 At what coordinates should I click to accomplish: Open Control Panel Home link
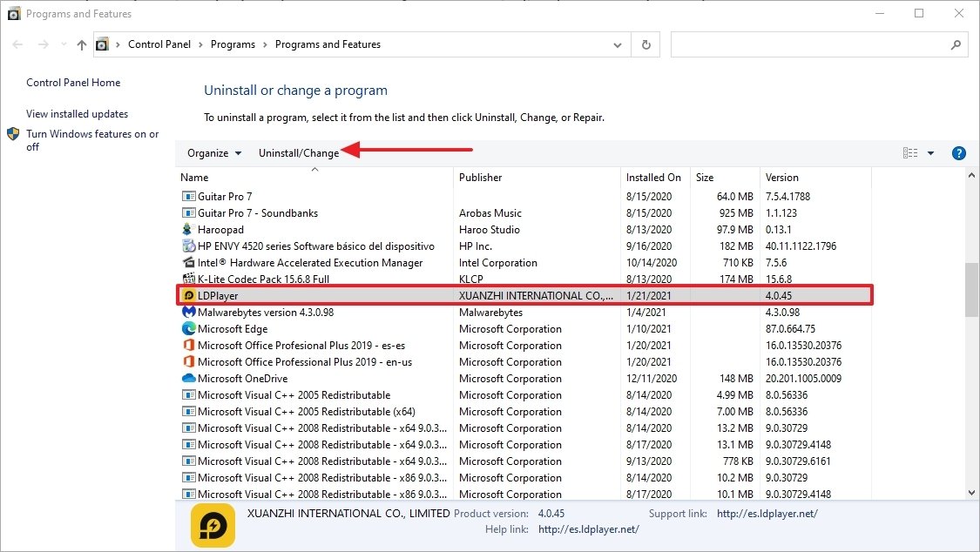(73, 83)
